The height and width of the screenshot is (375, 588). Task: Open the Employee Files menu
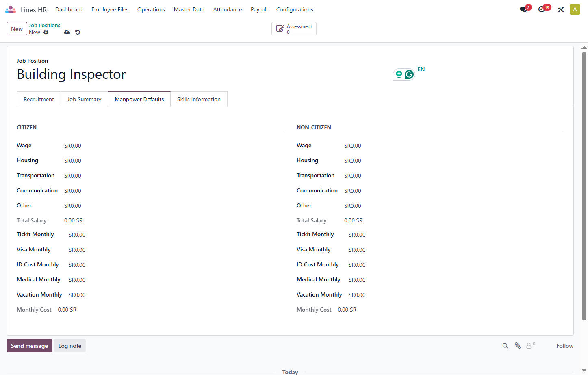pos(110,9)
